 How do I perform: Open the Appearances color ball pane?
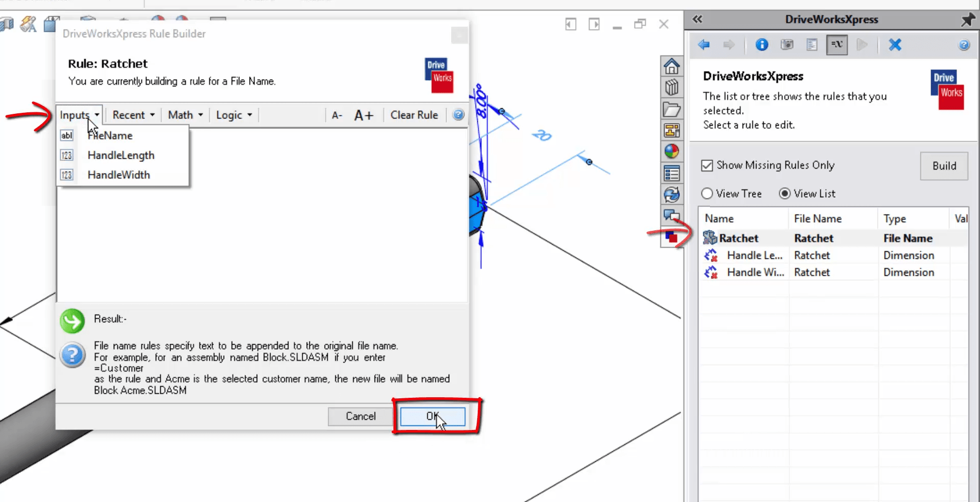[671, 151]
